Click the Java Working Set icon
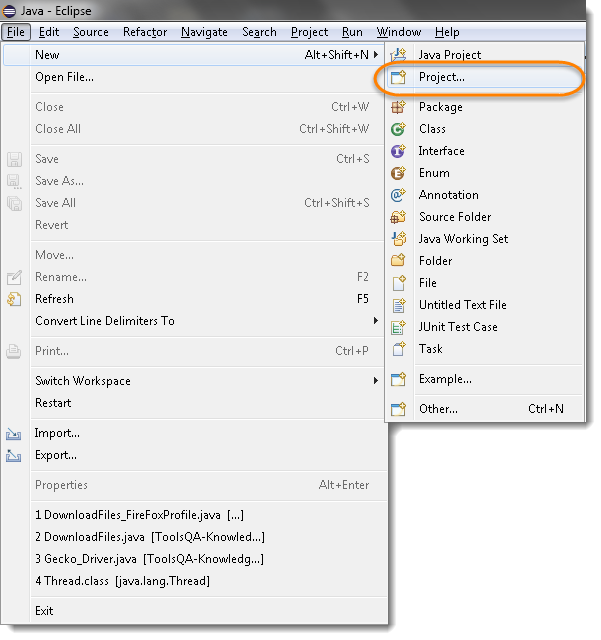The width and height of the screenshot is (601, 640). pos(398,239)
